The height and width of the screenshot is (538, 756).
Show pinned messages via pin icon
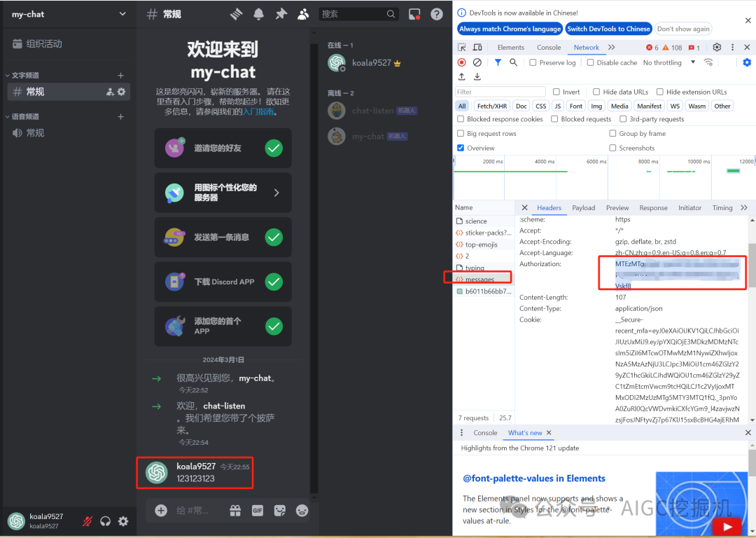281,14
